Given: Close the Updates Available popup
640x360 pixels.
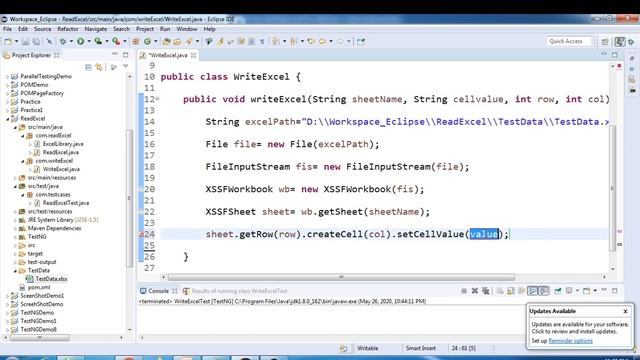Looking at the screenshot, I should 625,311.
